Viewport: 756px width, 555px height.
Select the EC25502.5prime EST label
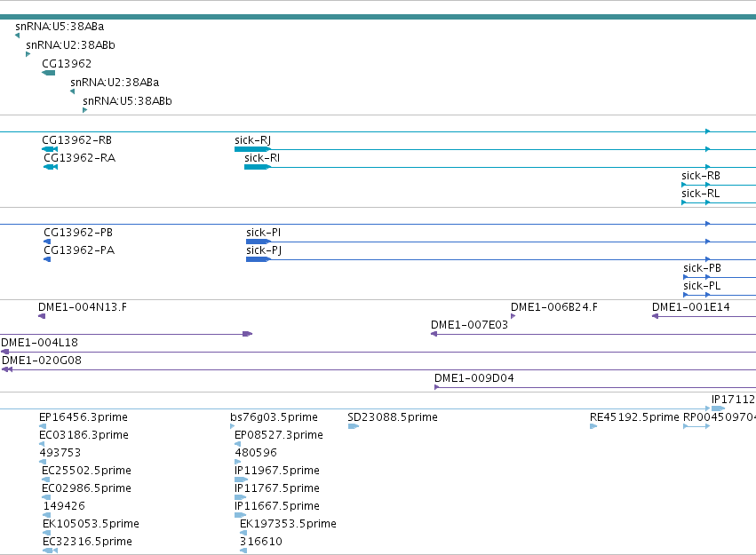pos(86,471)
